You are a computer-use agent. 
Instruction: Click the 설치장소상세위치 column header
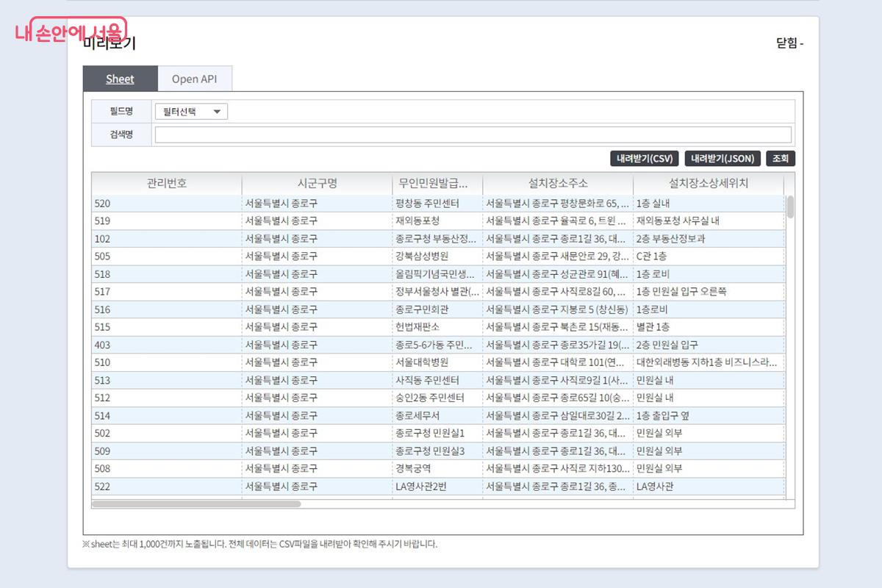coord(708,184)
